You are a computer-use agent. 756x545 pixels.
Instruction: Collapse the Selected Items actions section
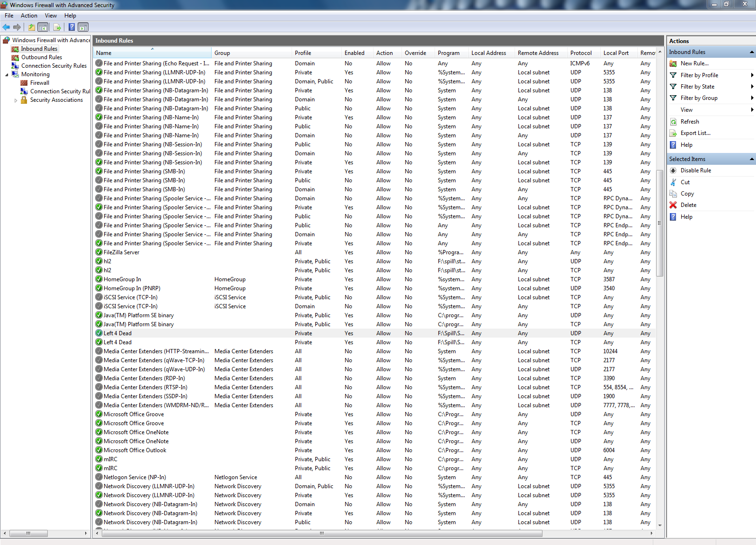[x=751, y=159]
